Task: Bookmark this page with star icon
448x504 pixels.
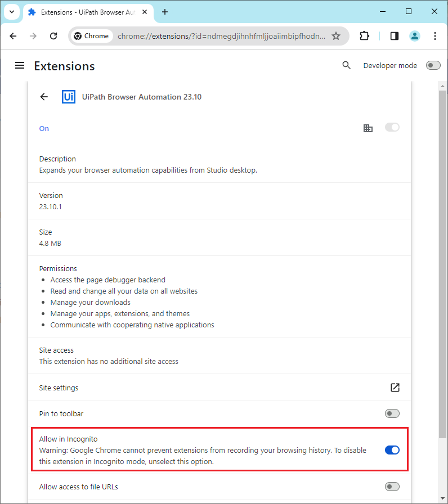Action: [x=336, y=36]
